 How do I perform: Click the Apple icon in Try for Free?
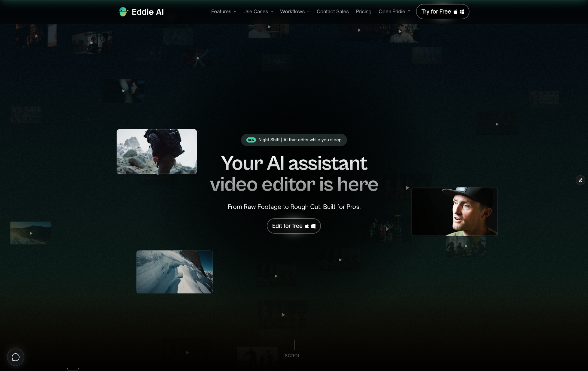(455, 12)
